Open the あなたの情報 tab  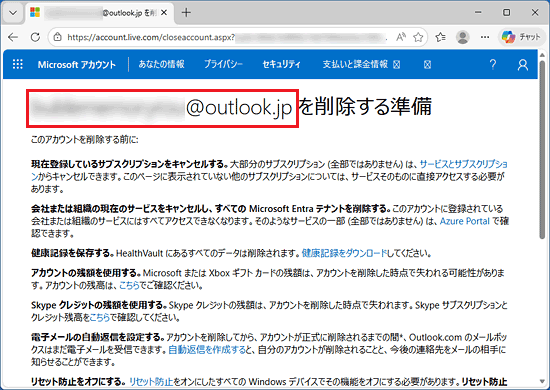161,64
